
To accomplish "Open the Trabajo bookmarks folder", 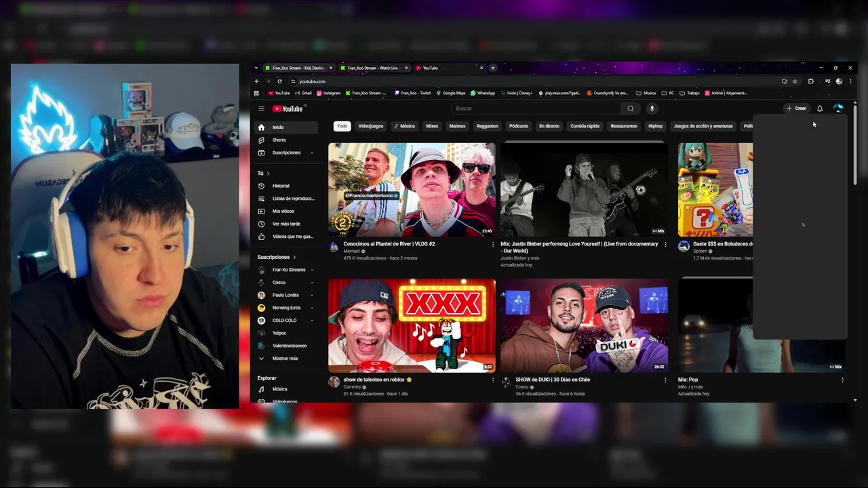I will coord(689,93).
